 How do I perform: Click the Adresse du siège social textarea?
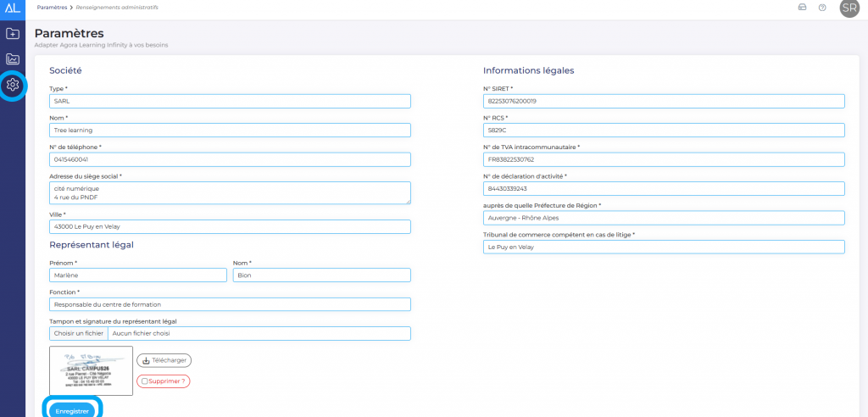point(230,192)
